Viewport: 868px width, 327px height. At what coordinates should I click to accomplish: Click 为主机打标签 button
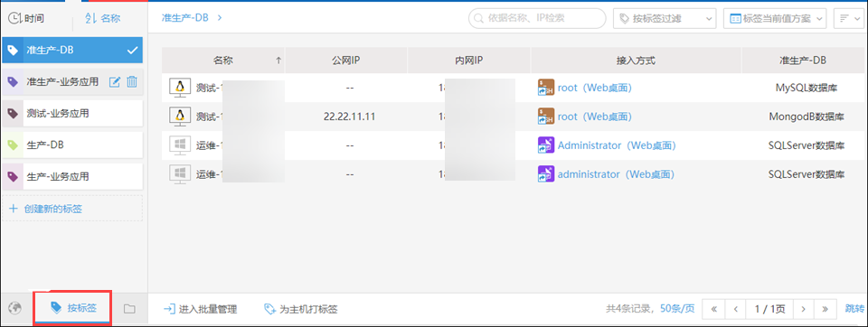300,309
